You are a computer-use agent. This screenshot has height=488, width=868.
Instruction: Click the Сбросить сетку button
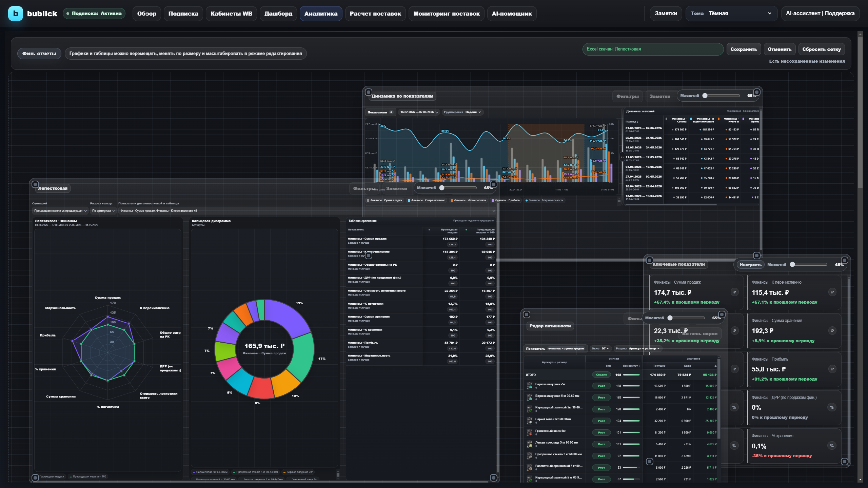822,49
